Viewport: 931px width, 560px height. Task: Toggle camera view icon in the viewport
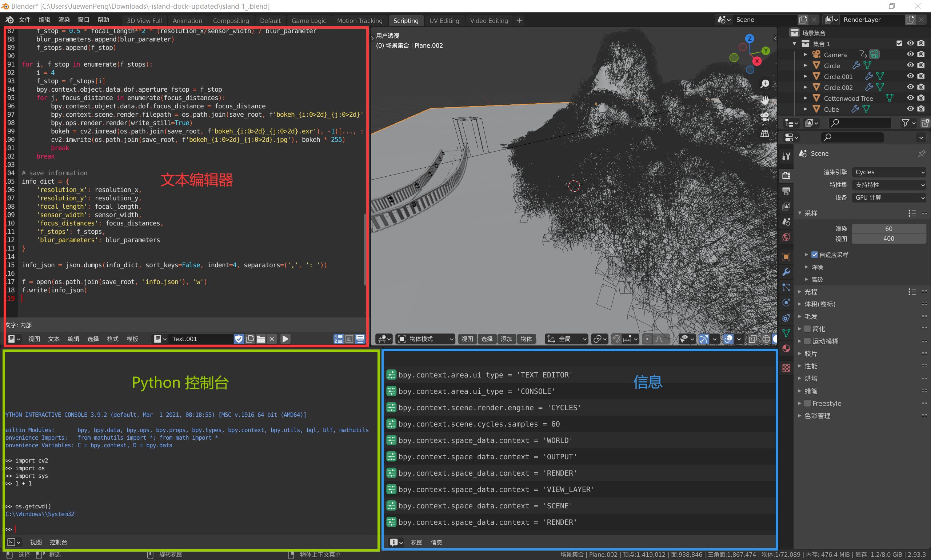pos(765,117)
